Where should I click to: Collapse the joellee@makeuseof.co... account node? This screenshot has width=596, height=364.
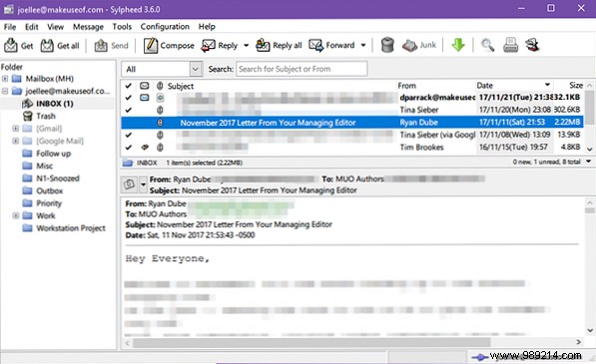point(5,91)
